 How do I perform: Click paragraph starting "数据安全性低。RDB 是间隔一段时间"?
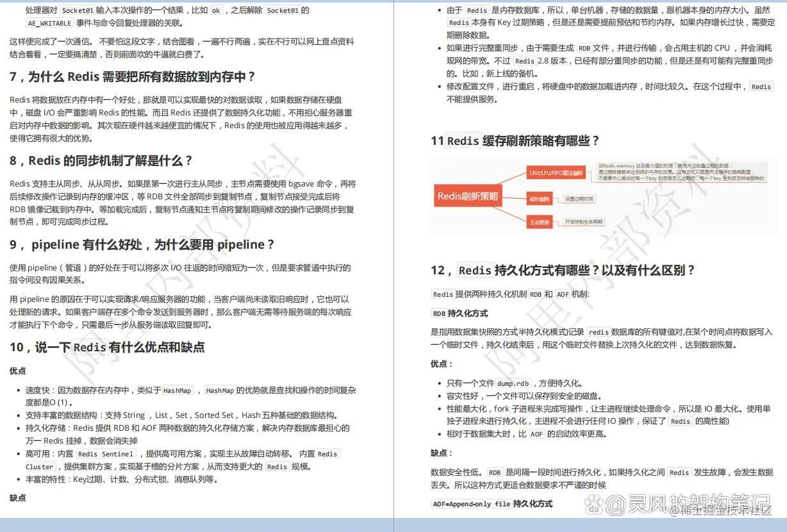pos(602,478)
